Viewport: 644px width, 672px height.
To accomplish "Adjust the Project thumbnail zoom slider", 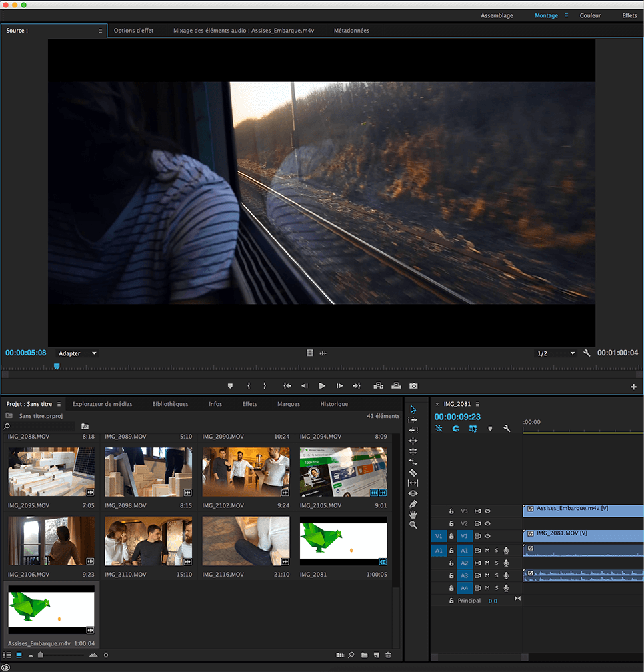I will coord(40,655).
